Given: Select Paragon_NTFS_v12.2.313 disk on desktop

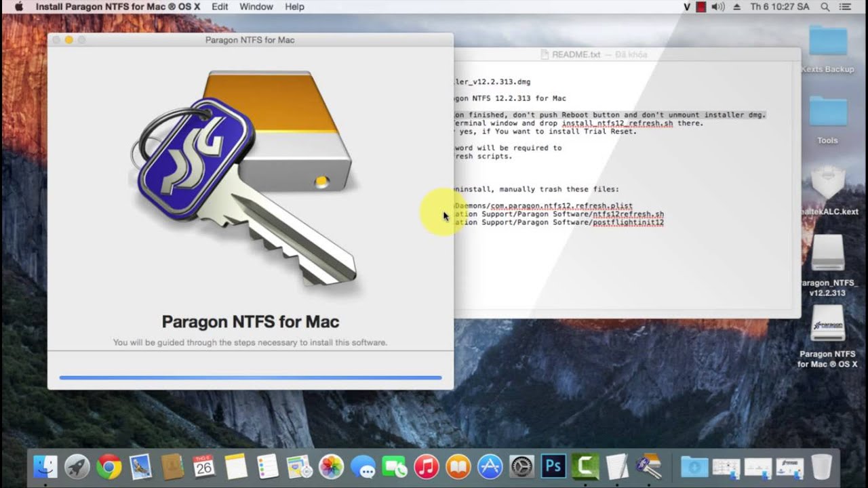Looking at the screenshot, I should tap(828, 266).
